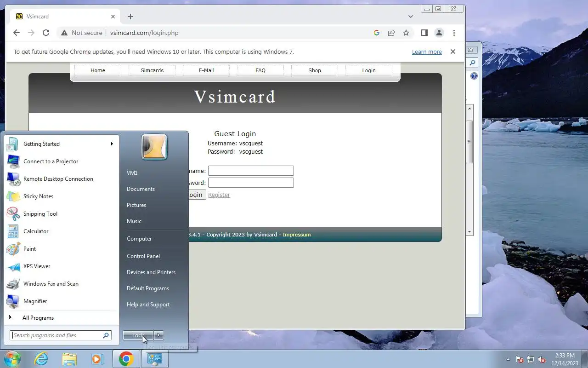Click the Lock button in Start menu
Screen dimensions: 588x368
pyautogui.click(x=138, y=335)
